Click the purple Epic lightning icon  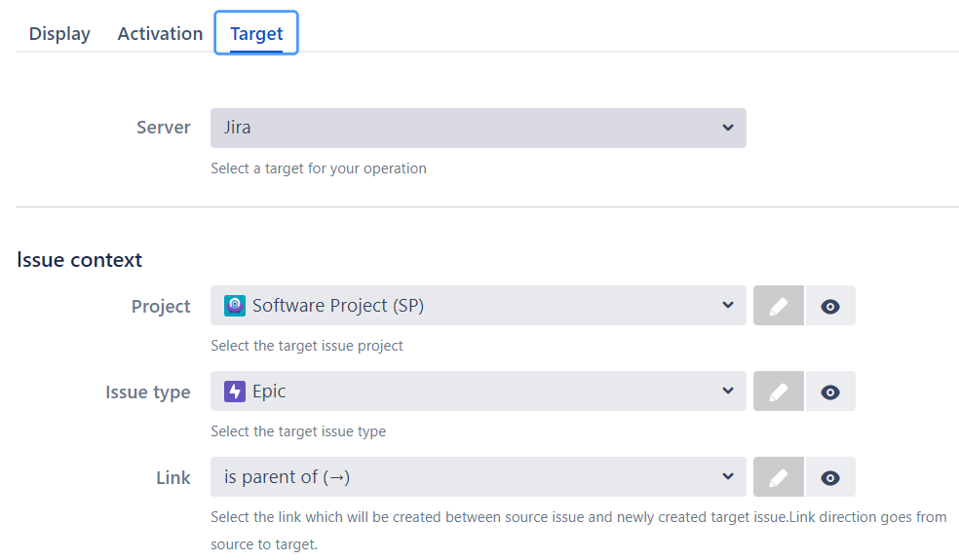(x=235, y=392)
